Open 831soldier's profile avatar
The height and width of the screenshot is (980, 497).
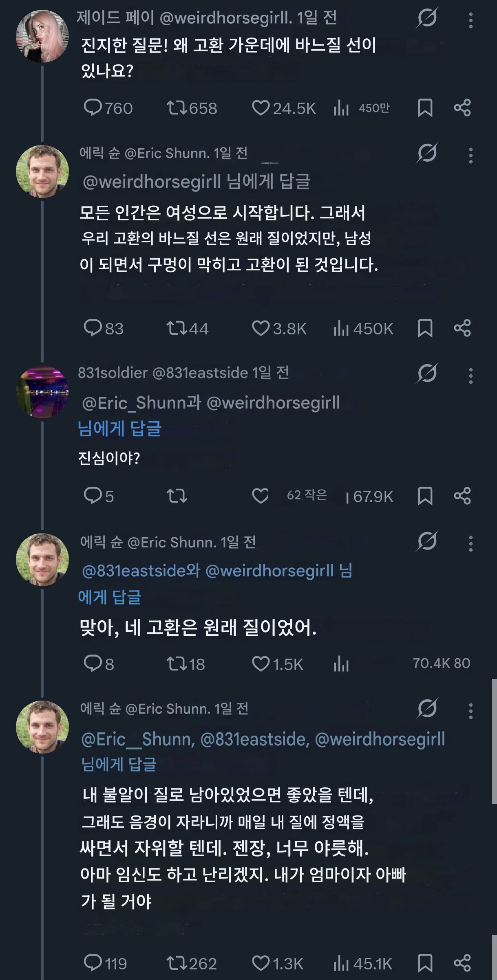42,392
